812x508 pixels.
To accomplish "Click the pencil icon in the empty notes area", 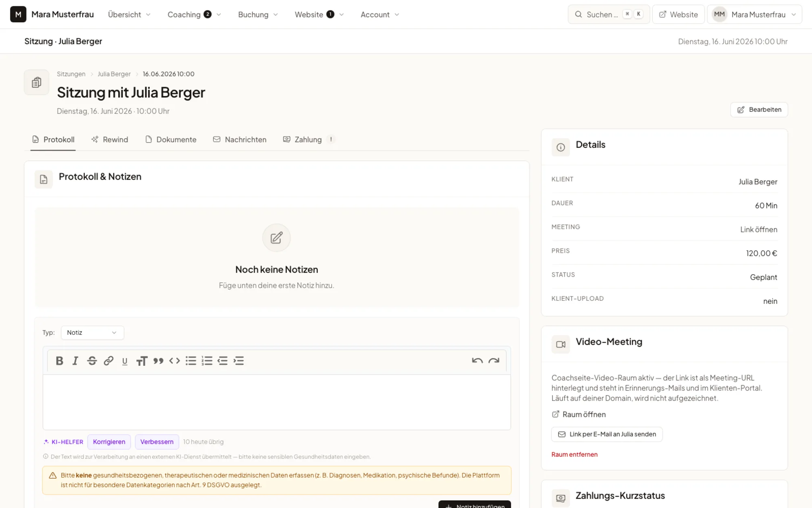I will [x=276, y=238].
